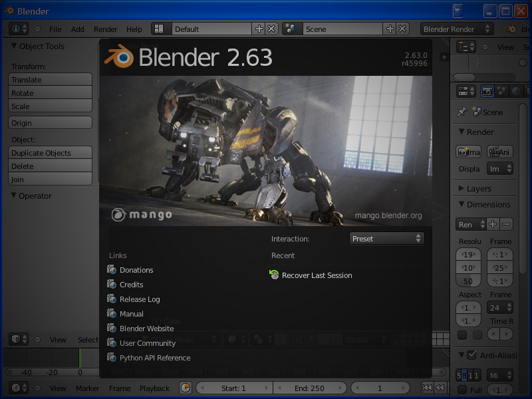
Task: Jump to previous keyframe
Action: click(440, 388)
